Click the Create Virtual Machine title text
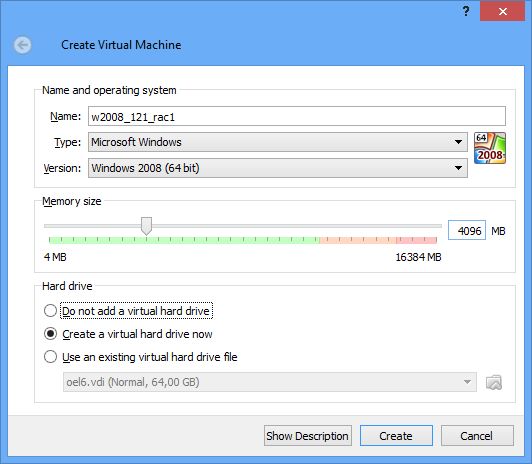Viewport: 532px width, 464px height. 121,45
